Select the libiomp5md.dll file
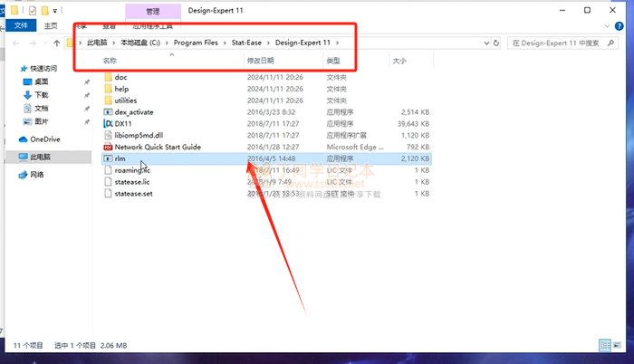Screen dimensions: 634x364 point(136,134)
